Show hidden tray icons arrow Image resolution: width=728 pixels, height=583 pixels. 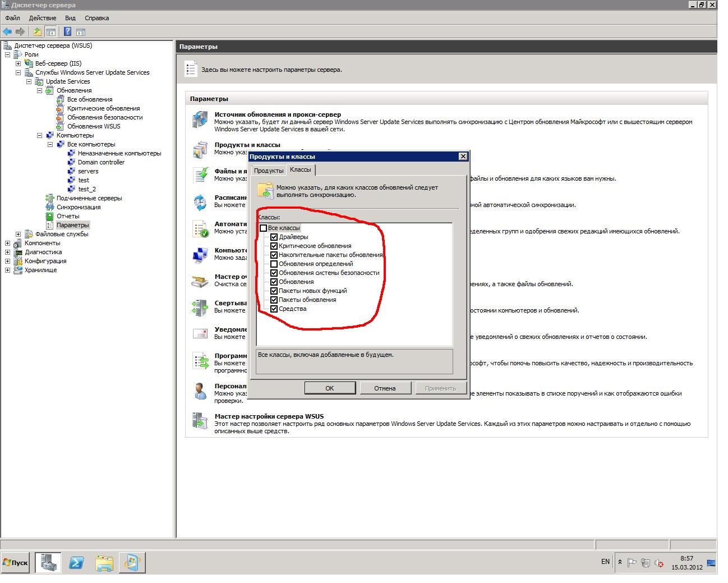point(620,562)
